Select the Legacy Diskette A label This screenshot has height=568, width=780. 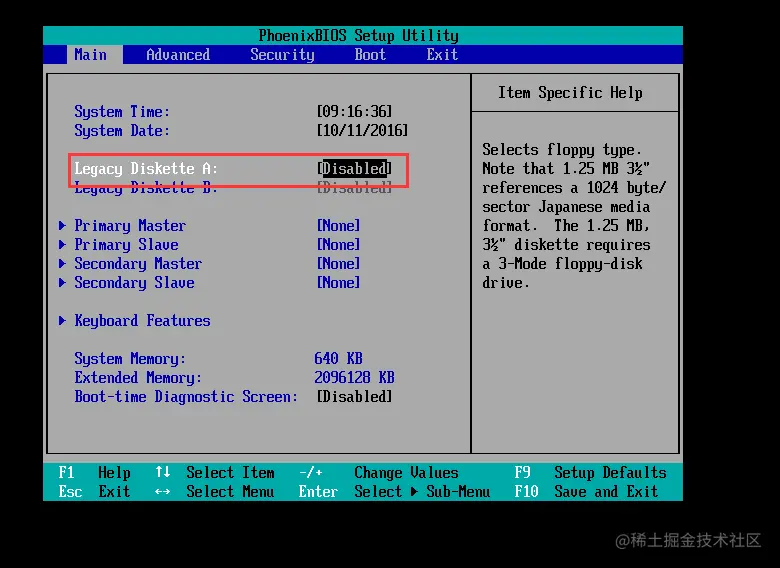[146, 169]
